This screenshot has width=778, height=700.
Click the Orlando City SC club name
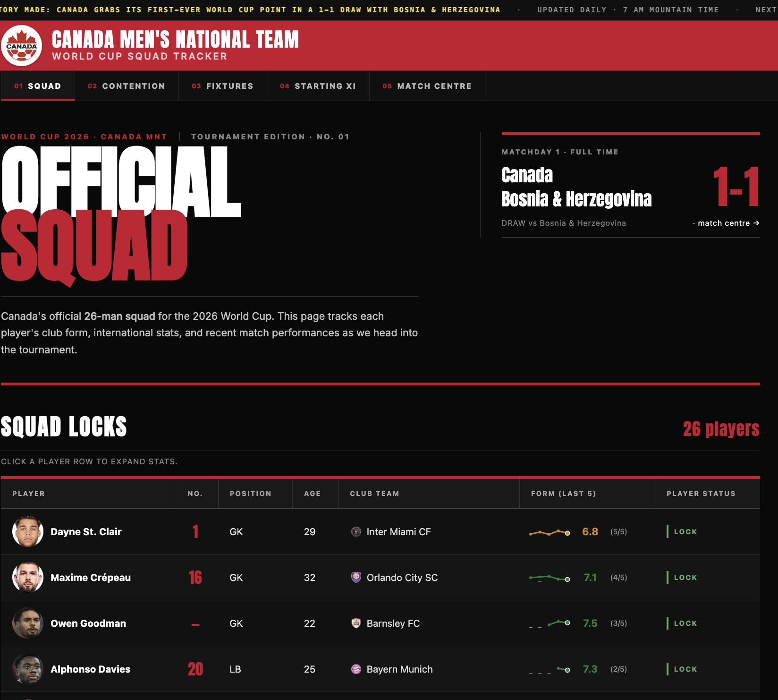[x=402, y=578]
